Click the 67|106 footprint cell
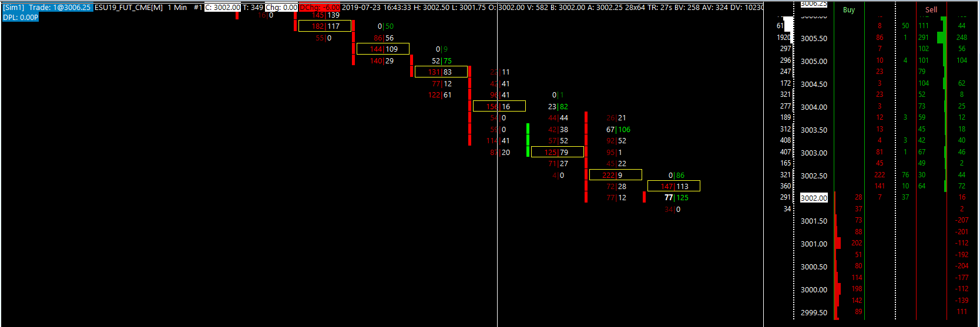This screenshot has height=327, width=980. tap(618, 129)
